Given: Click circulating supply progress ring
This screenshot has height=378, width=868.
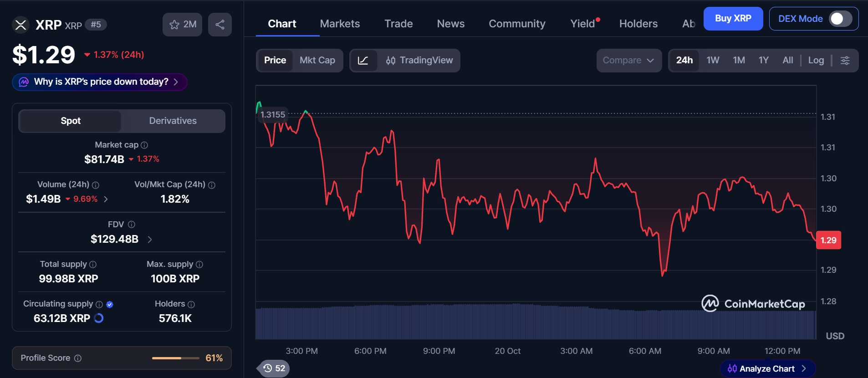Looking at the screenshot, I should point(99,318).
